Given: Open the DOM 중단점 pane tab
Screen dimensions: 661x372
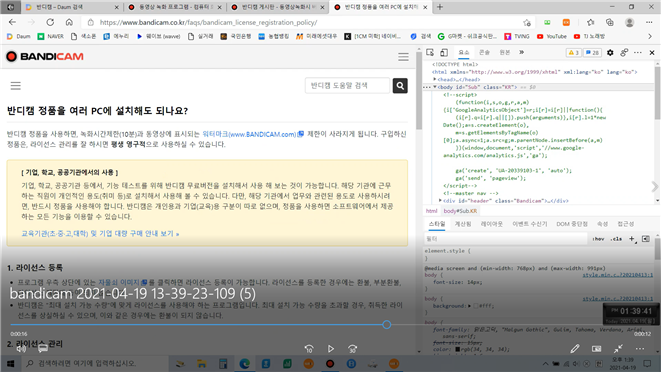Looking at the screenshot, I should 572,224.
